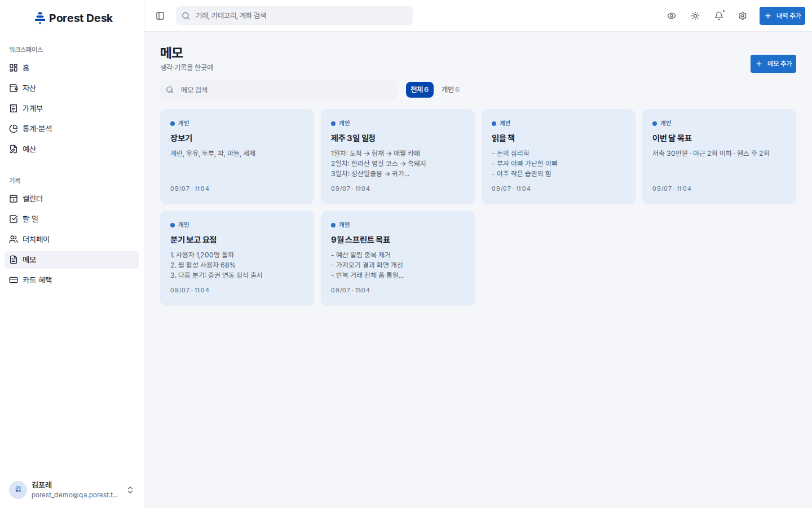Click the magnifier icon in 메모 검색
The height and width of the screenshot is (508, 812).
170,90
